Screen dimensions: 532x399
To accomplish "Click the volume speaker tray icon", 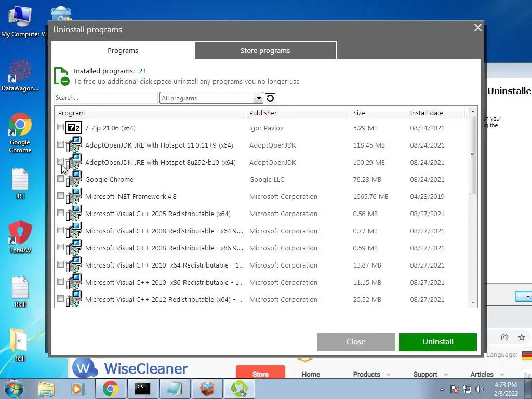I will 480,389.
